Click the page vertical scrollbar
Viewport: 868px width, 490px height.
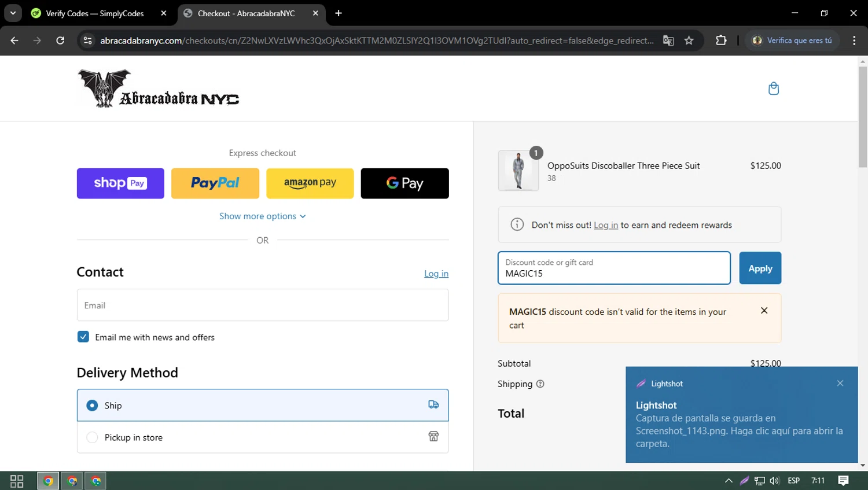pos(863,116)
